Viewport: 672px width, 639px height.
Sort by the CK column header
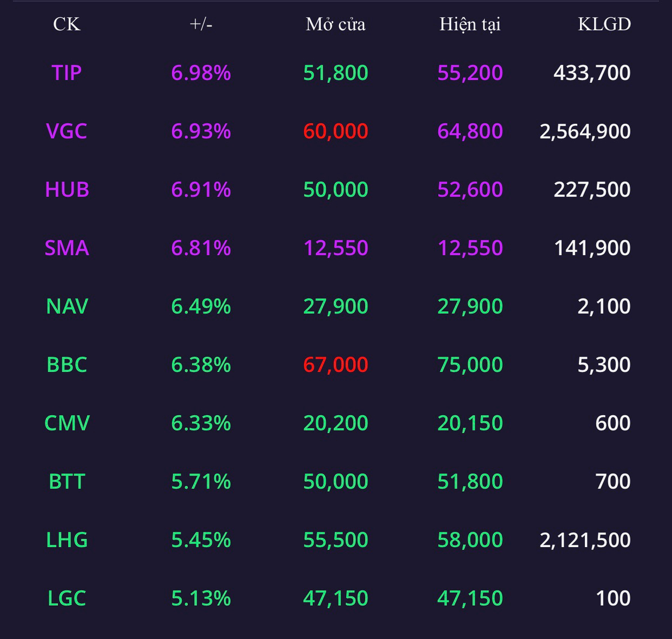pos(67,24)
